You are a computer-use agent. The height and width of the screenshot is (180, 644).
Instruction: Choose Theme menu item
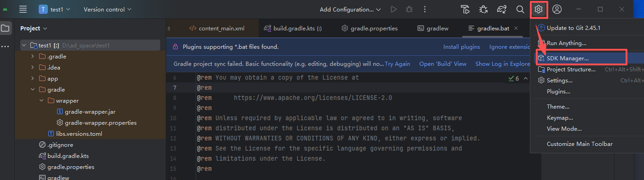(558, 107)
